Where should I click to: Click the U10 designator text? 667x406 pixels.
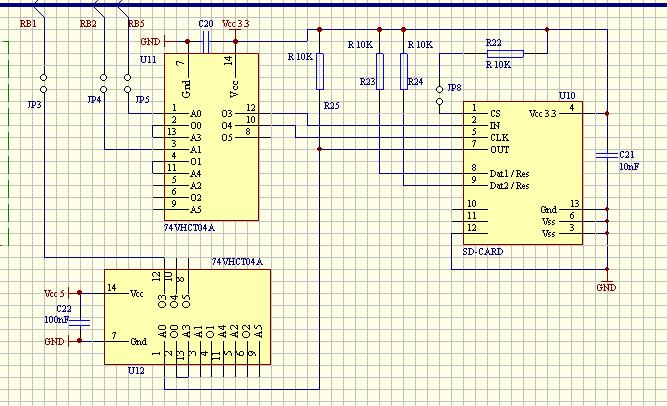click(567, 96)
